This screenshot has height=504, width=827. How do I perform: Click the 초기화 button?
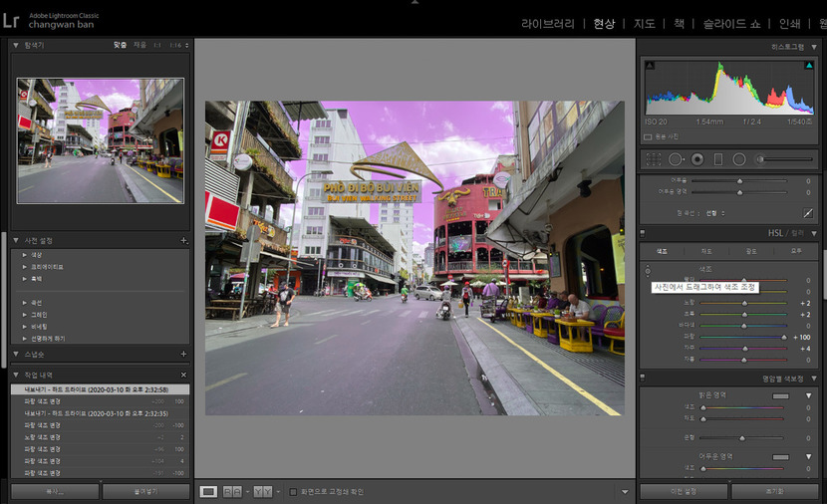point(775,491)
